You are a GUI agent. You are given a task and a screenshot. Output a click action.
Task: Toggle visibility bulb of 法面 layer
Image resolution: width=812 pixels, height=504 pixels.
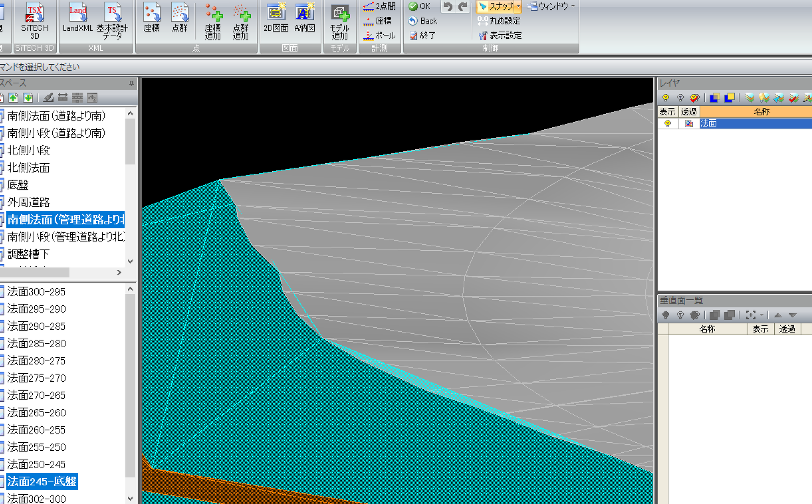coord(668,123)
